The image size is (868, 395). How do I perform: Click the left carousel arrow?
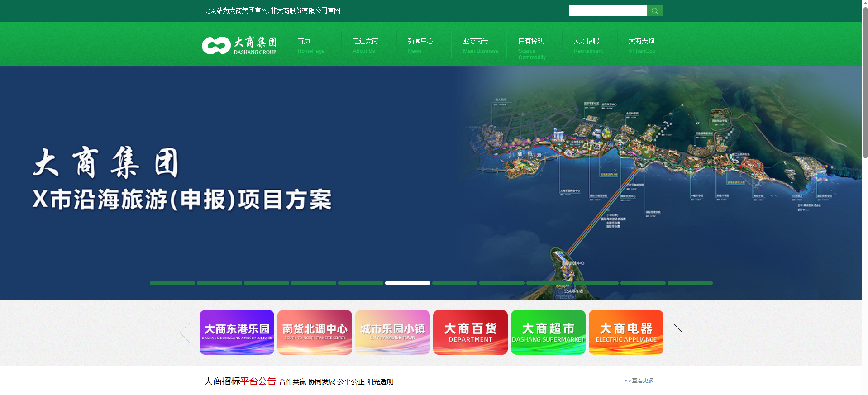pyautogui.click(x=185, y=333)
